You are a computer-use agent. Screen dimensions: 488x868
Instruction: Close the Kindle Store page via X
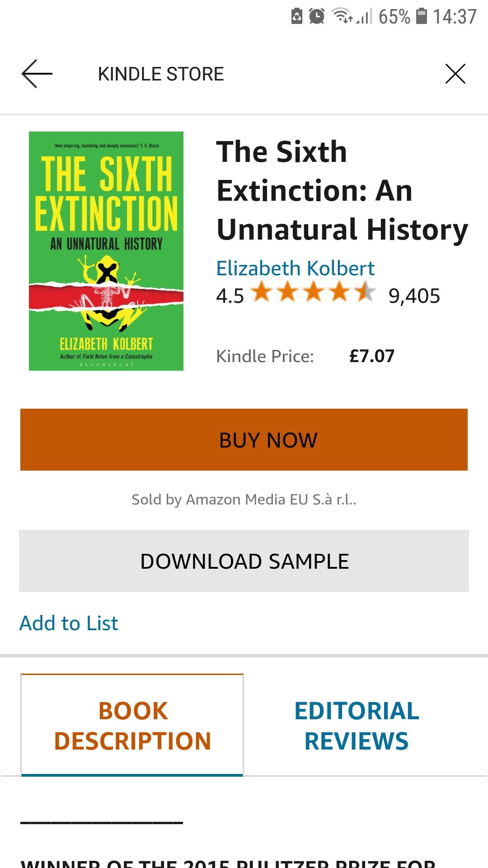455,73
